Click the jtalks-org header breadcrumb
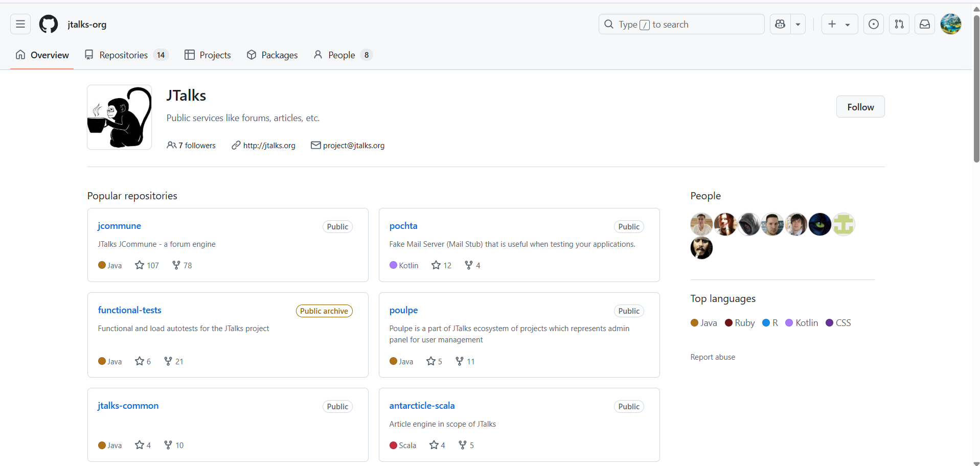980x466 pixels. coord(87,24)
